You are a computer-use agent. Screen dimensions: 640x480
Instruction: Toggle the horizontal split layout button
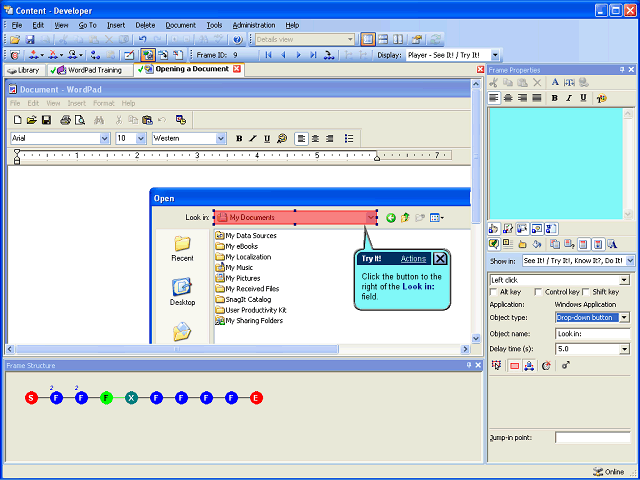point(383,40)
